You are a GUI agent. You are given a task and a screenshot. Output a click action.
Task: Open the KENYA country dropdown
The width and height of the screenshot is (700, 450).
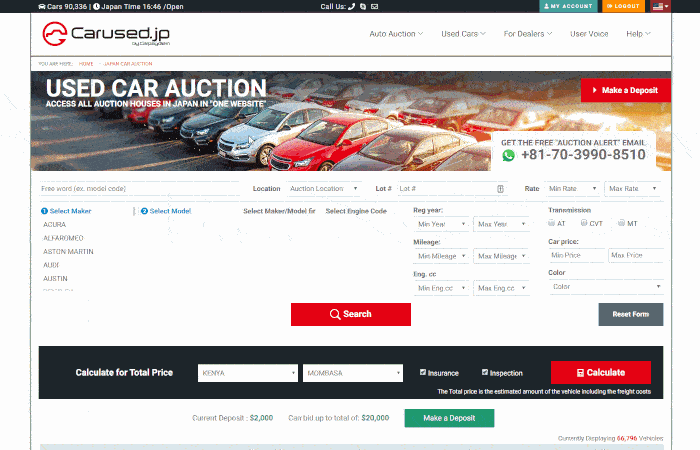click(248, 373)
